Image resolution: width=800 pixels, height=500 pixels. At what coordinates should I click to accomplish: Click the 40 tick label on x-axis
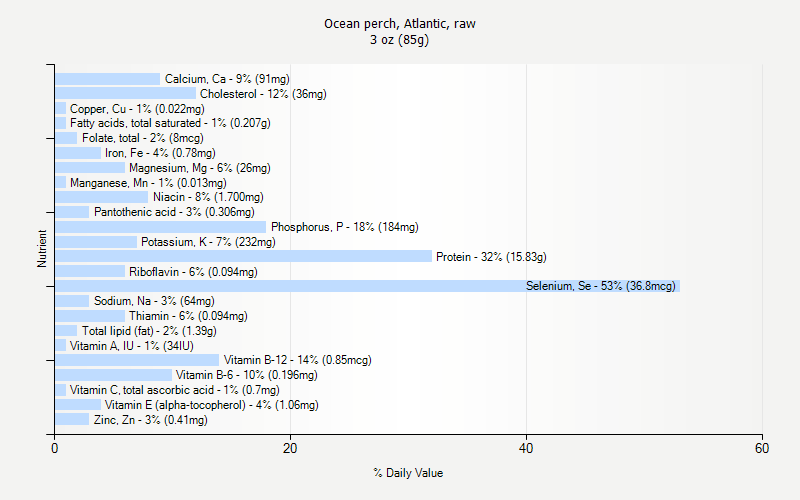click(526, 448)
